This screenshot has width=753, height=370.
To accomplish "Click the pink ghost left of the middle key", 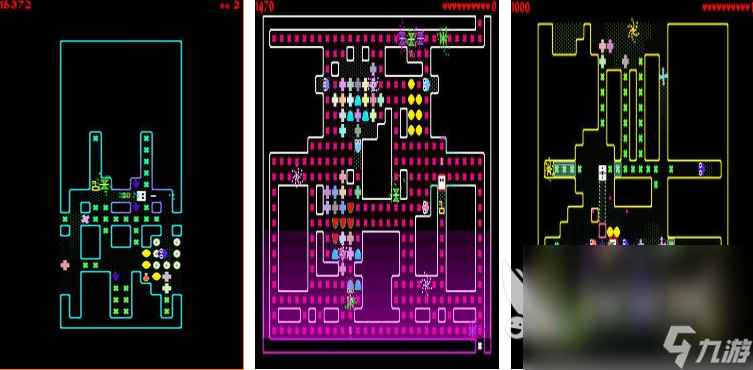I will tap(425, 207).
